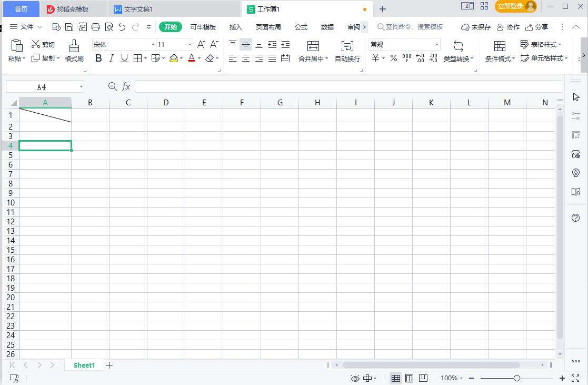Viewport: 588px width, 385px height.
Task: Increase indent icon
Action: click(285, 44)
